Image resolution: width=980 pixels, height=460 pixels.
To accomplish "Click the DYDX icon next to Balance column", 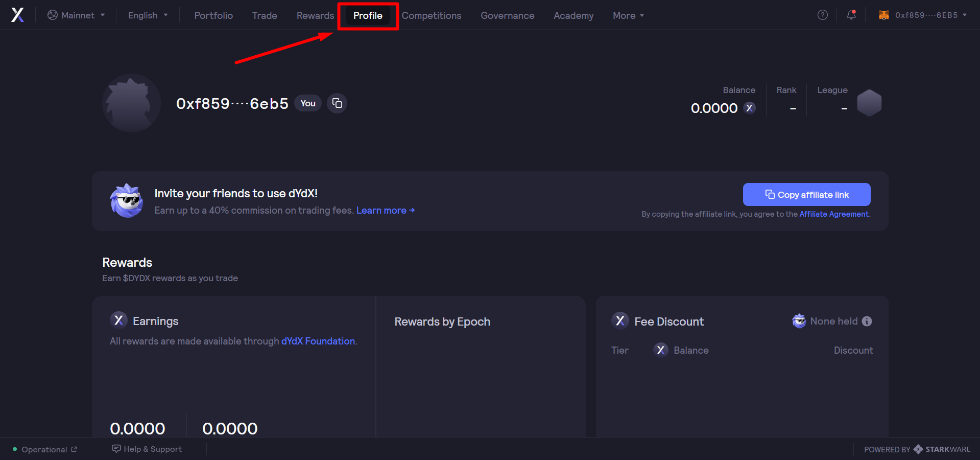I will pyautogui.click(x=661, y=350).
